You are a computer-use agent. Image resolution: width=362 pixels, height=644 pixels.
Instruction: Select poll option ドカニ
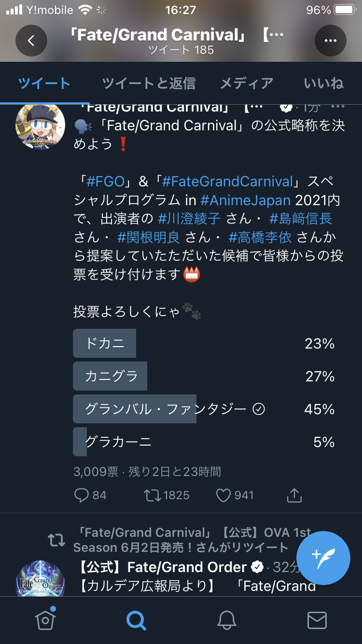pos(105,343)
